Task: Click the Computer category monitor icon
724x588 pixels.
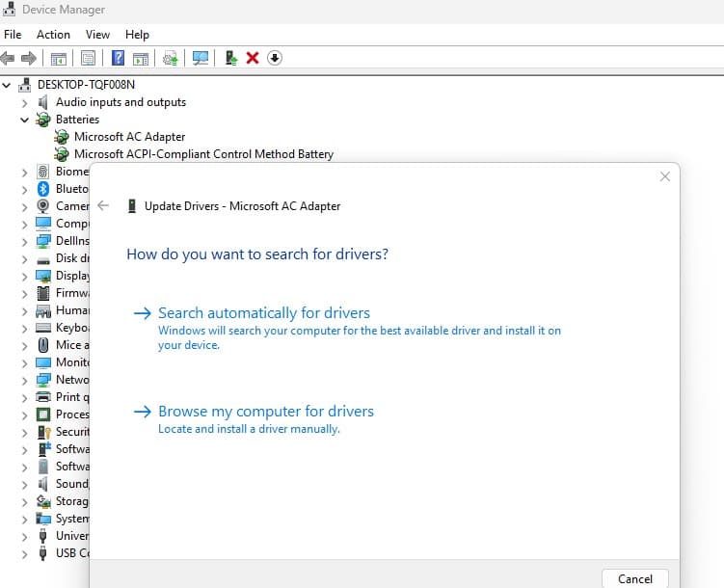Action: coord(43,224)
